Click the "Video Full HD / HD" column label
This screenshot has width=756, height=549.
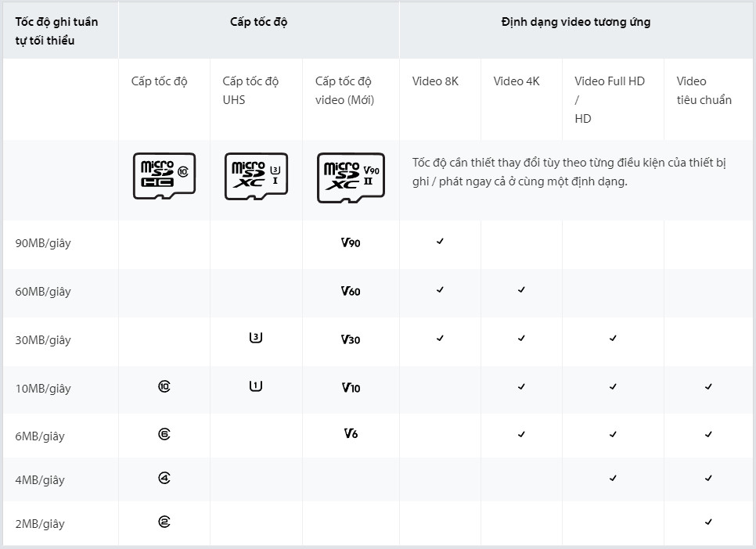(x=609, y=99)
